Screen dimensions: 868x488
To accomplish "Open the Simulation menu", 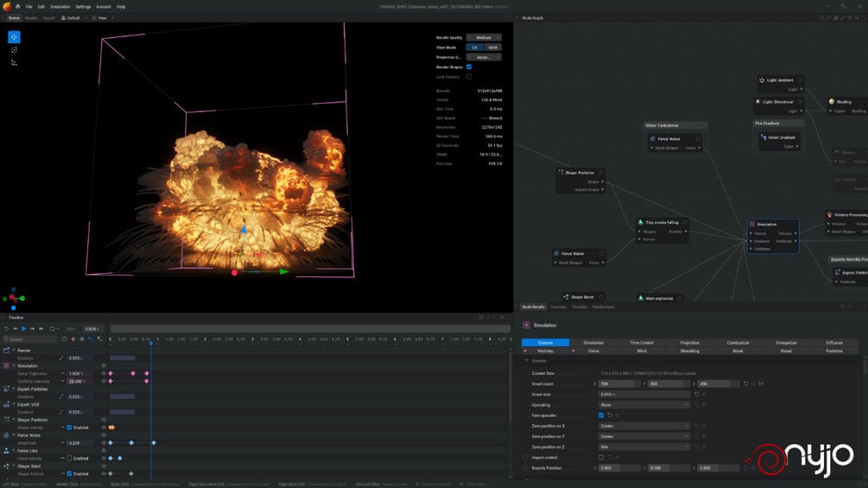I will (60, 6).
